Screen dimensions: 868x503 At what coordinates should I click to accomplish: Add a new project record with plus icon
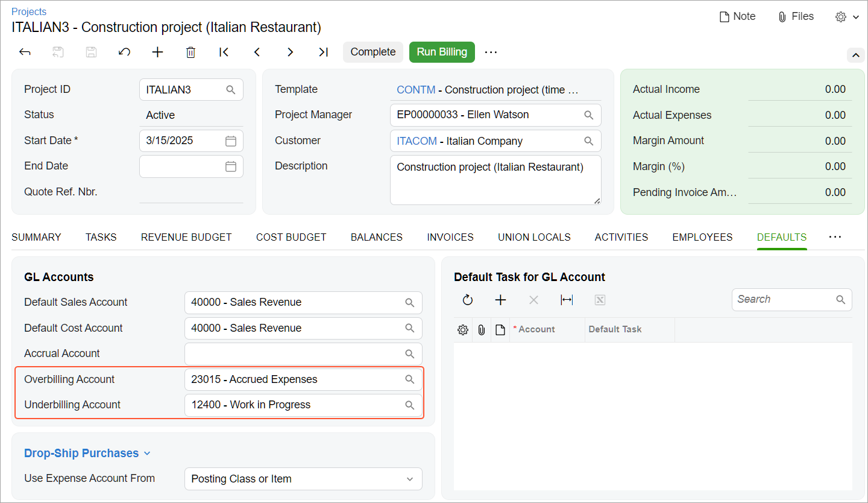157,52
